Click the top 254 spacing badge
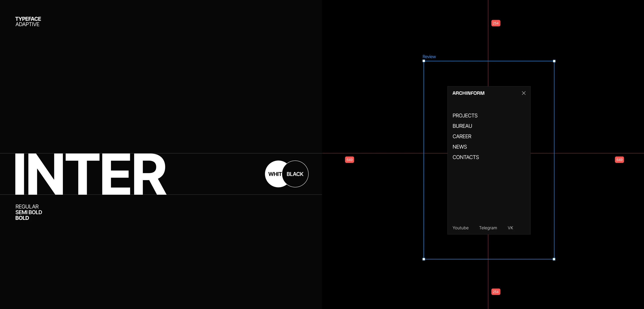Viewport: 644px width, 309px height. point(496,23)
